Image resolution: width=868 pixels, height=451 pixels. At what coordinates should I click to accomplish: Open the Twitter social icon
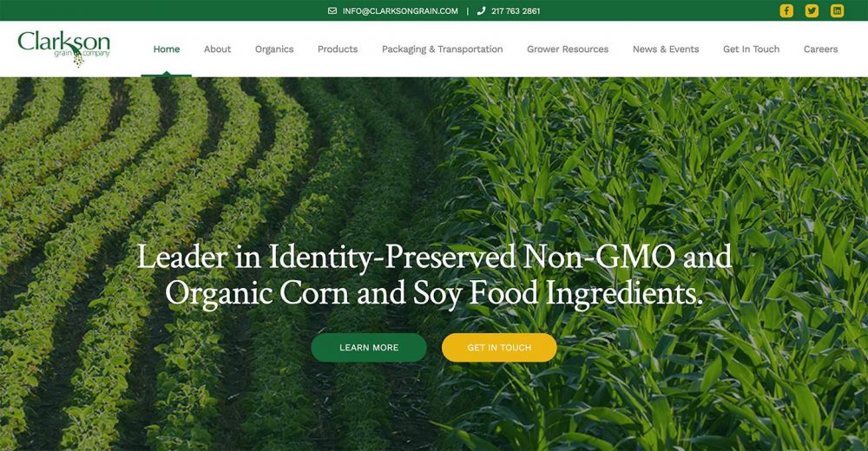click(812, 10)
